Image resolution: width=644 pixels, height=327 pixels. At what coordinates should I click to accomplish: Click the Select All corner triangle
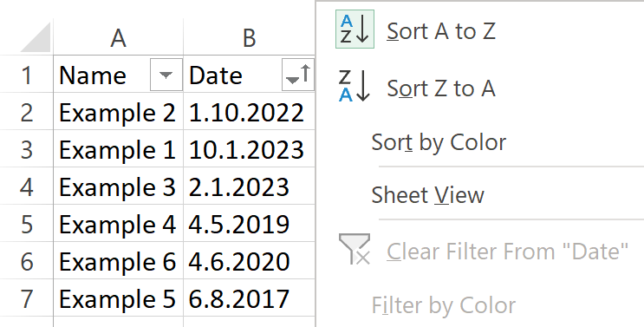tap(36, 37)
